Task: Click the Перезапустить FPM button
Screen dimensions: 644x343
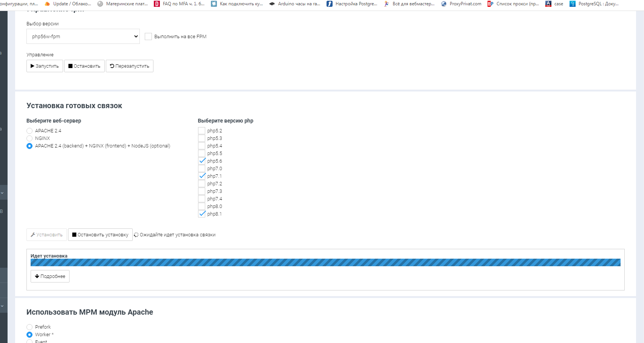Action: 129,66
